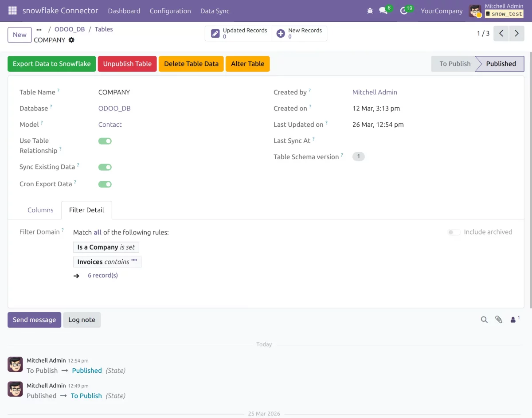The image size is (532, 418).
Task: Enable the Include archived toggle
Action: pyautogui.click(x=454, y=232)
